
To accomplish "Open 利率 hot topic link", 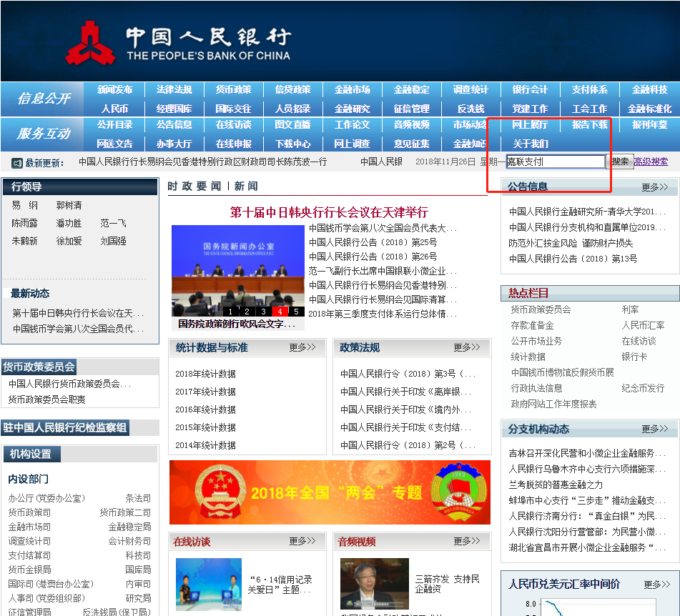I will pyautogui.click(x=630, y=309).
